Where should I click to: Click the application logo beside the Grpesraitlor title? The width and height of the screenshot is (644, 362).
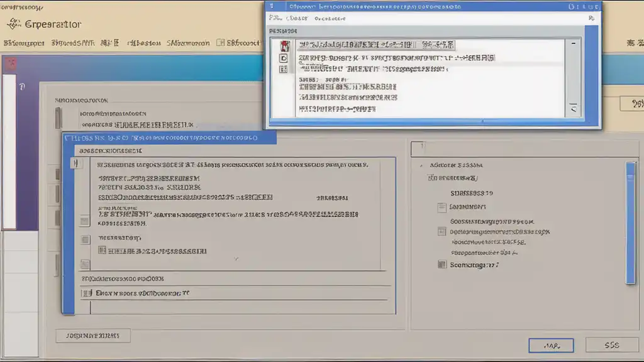[14, 24]
